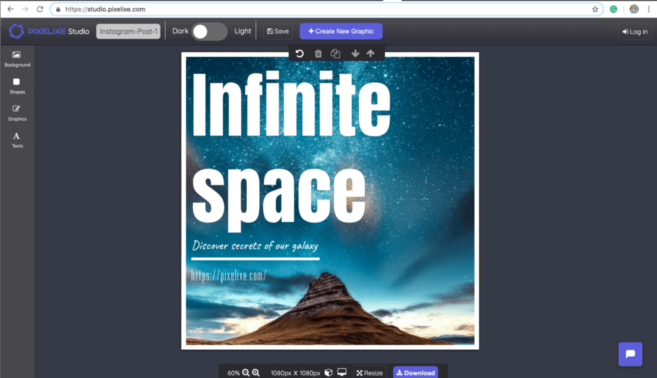Screen dimensions: 657x378
Task: Click the Download button
Action: tap(416, 373)
